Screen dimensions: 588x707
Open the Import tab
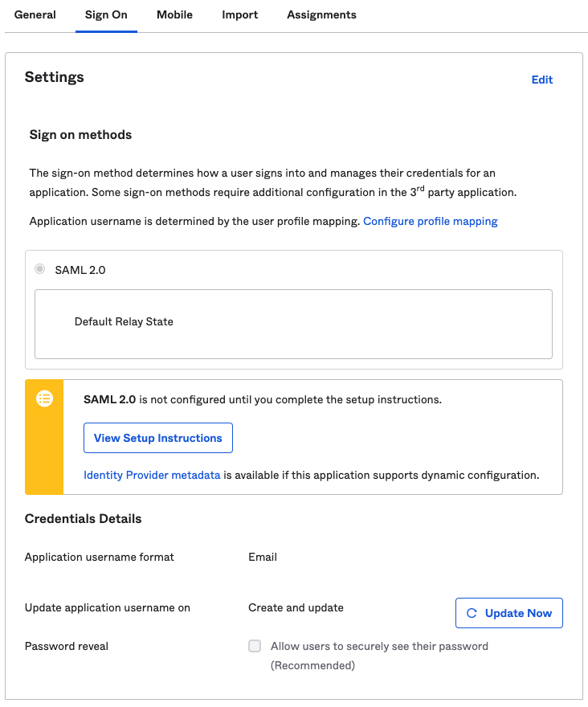tap(239, 14)
